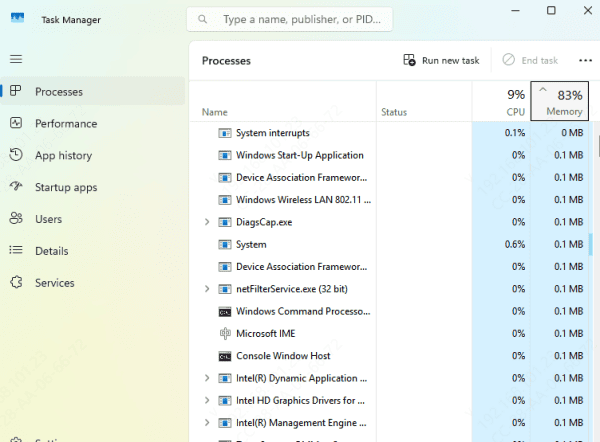The width and height of the screenshot is (600, 442).
Task: Go to the Startup apps page
Action: 93,187
